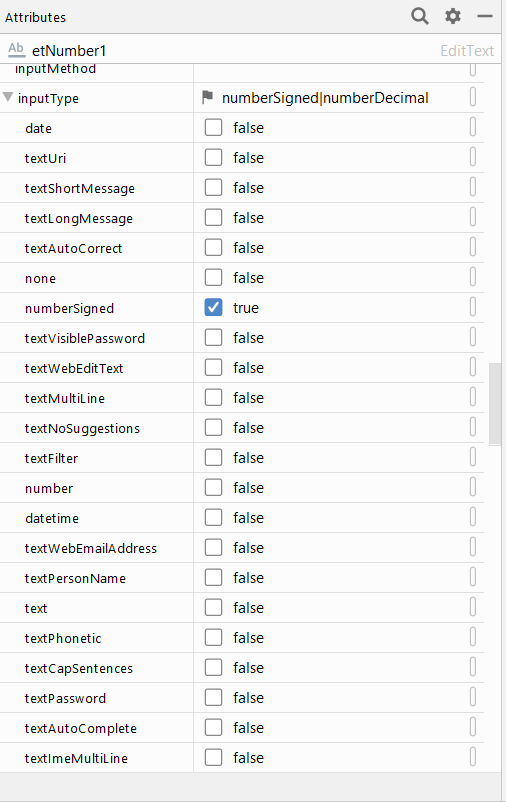Click resource picker pill for inputType row

473,97
